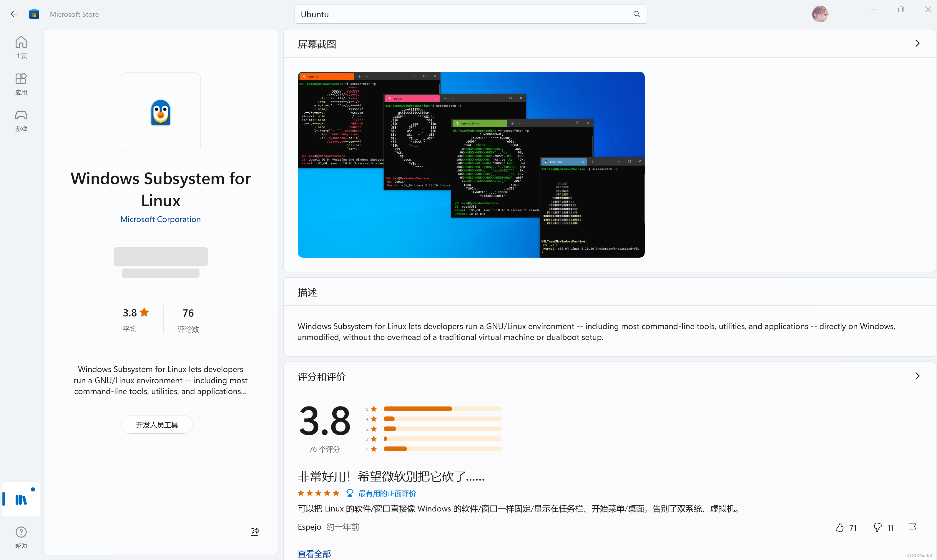Viewport: 937px width, 560px height.
Task: Open Microsoft Corporation publisher link
Action: coord(160,219)
